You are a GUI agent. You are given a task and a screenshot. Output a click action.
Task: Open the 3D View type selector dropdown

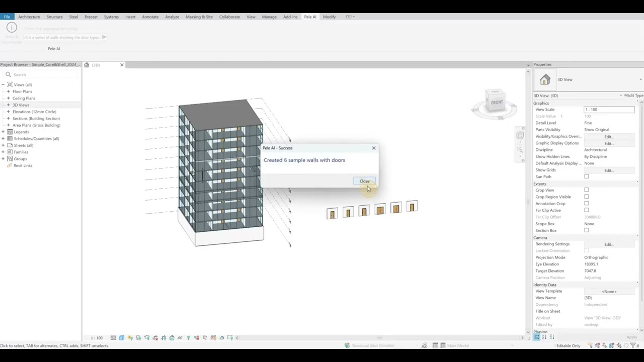coord(640,79)
